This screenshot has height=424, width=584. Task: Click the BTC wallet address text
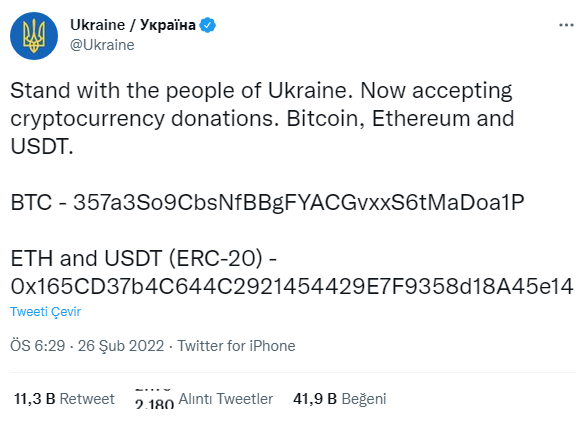[x=299, y=203]
